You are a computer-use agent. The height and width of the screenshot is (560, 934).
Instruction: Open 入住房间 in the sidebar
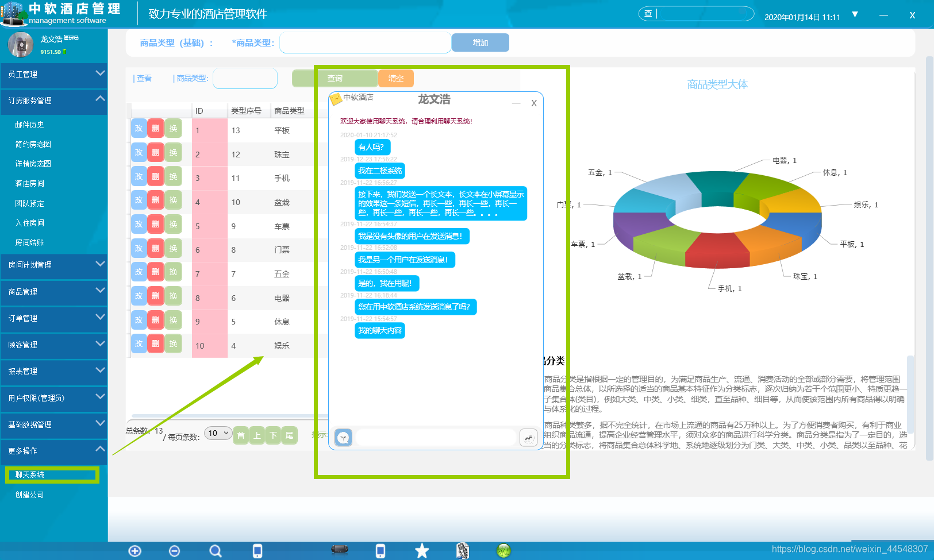click(30, 223)
